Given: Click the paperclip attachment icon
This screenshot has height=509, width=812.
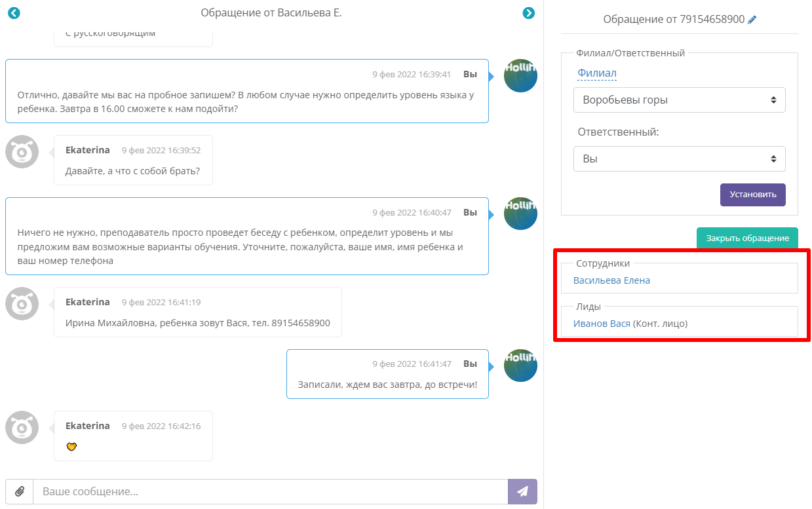Looking at the screenshot, I should (20, 491).
